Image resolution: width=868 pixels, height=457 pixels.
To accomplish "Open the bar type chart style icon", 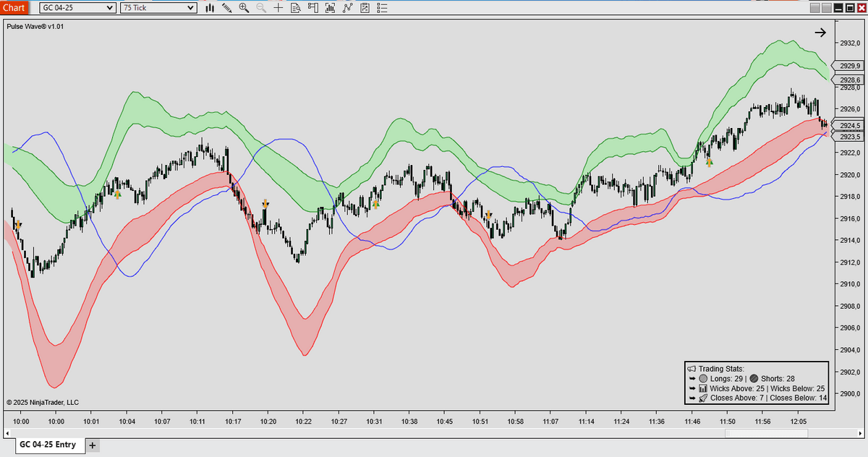I will 210,8.
